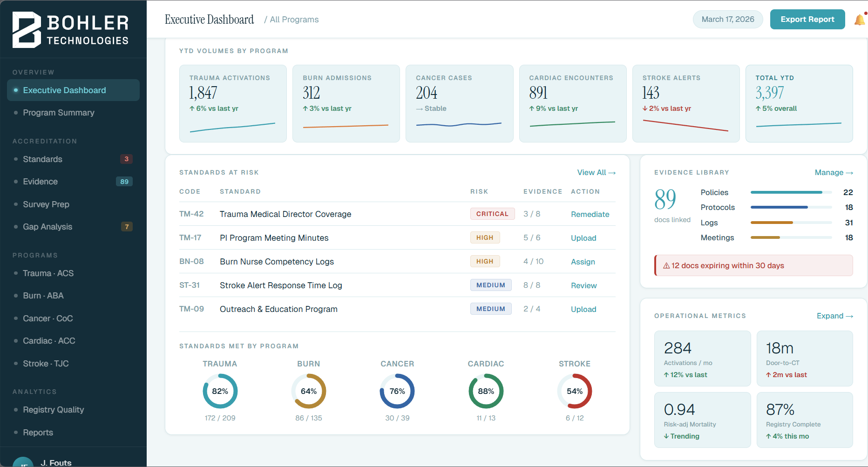868x467 pixels.
Task: Go to Survey Prep page
Action: [x=73, y=204]
